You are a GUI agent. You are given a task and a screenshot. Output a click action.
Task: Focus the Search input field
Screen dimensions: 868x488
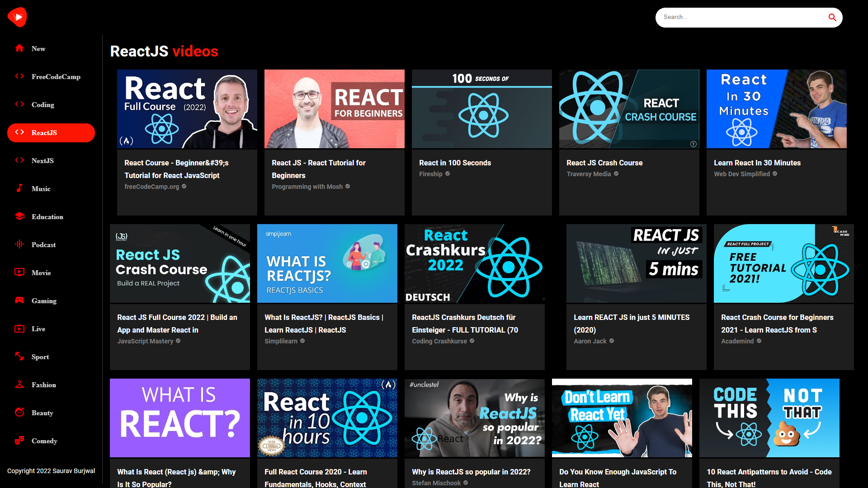741,17
